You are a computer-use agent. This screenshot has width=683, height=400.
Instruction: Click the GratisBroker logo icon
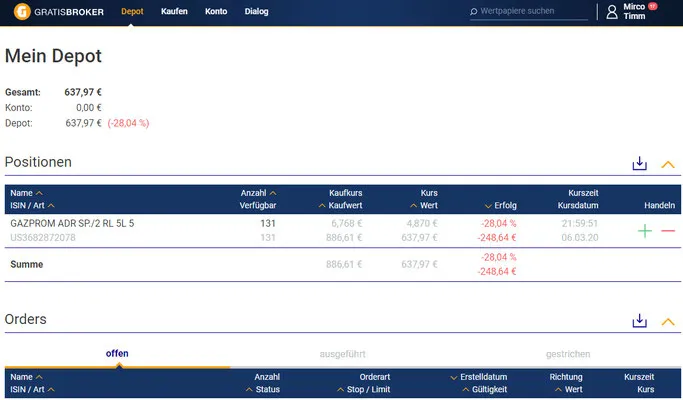click(x=22, y=12)
